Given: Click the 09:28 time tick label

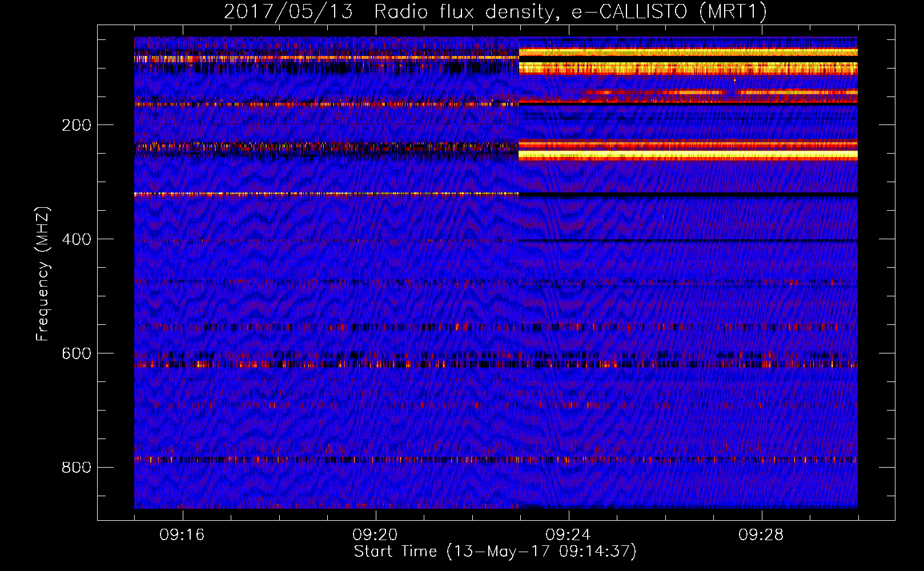Looking at the screenshot, I should pyautogui.click(x=761, y=535).
